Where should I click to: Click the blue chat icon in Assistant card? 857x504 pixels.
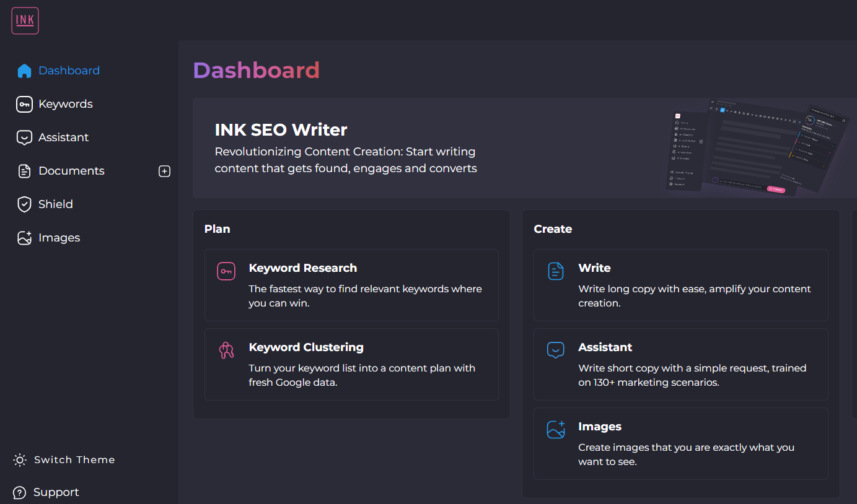point(556,350)
